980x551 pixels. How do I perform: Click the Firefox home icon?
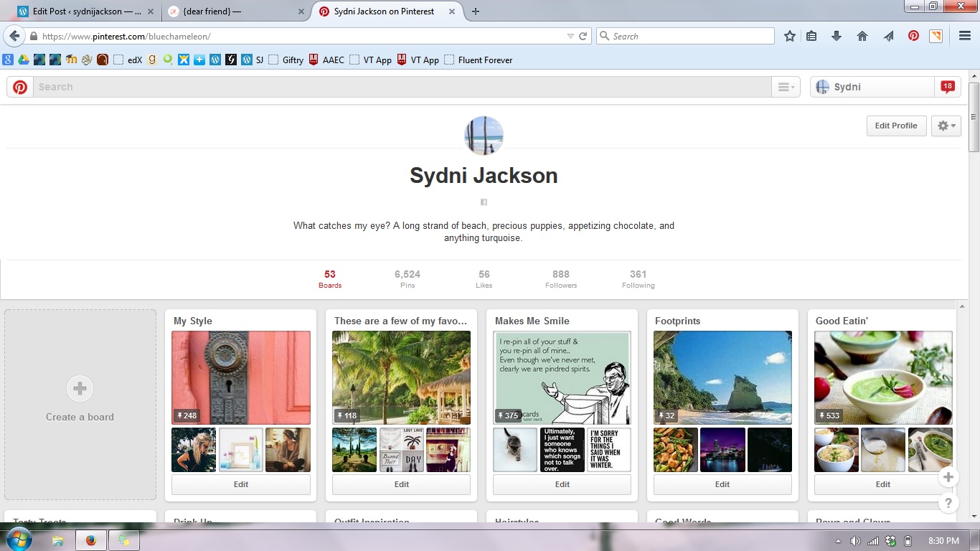[x=862, y=36]
